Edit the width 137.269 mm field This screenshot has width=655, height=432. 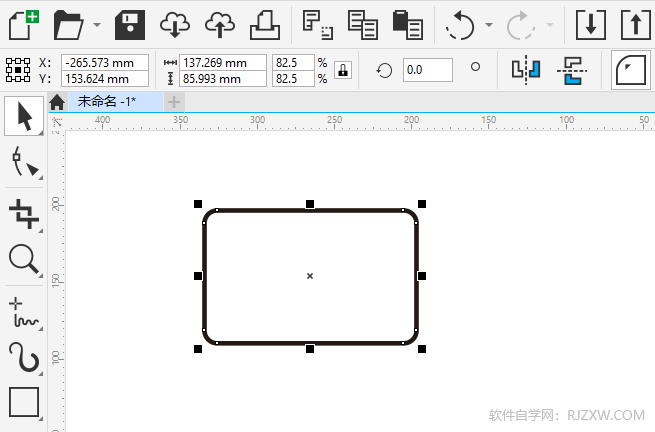pos(223,63)
